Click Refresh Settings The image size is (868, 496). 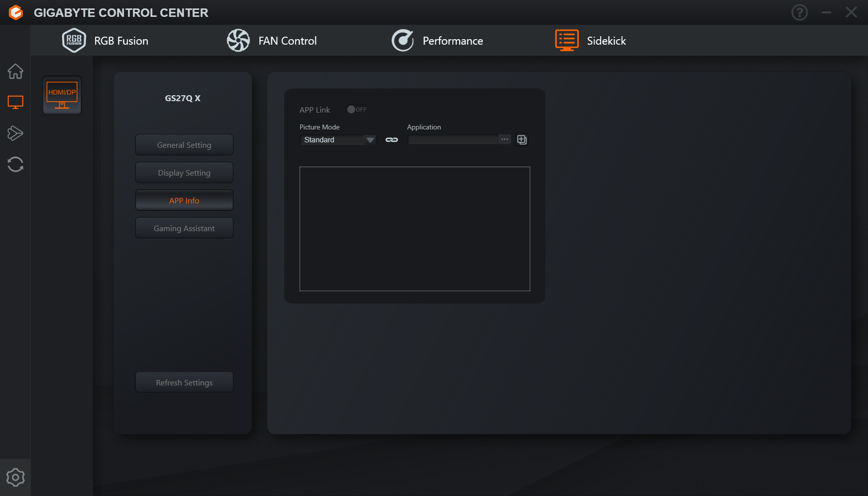tap(184, 382)
